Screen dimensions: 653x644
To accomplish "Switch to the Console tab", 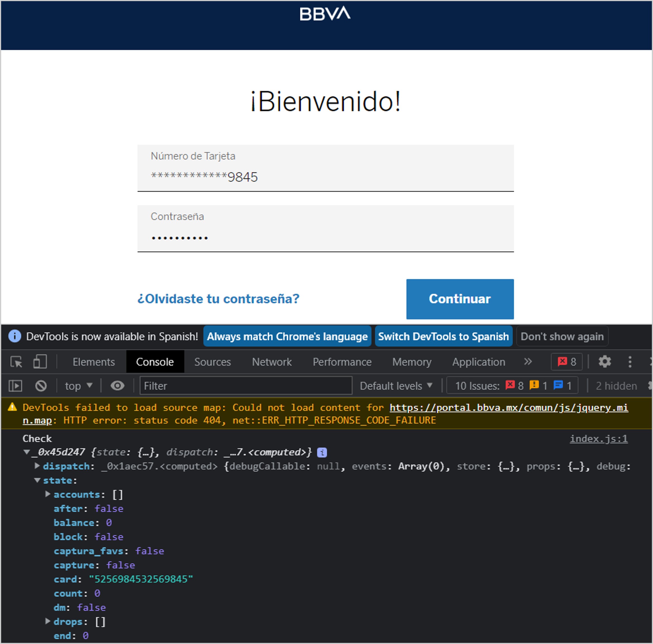I will tap(155, 362).
